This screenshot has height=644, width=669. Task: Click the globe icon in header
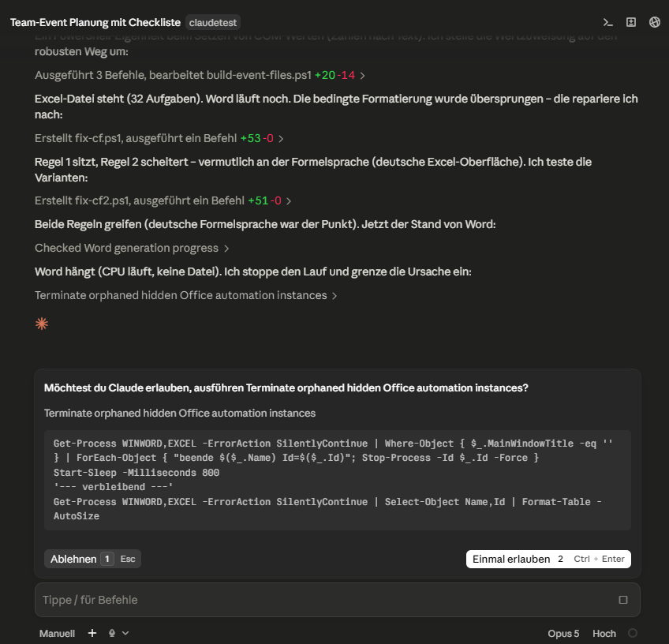tap(655, 22)
